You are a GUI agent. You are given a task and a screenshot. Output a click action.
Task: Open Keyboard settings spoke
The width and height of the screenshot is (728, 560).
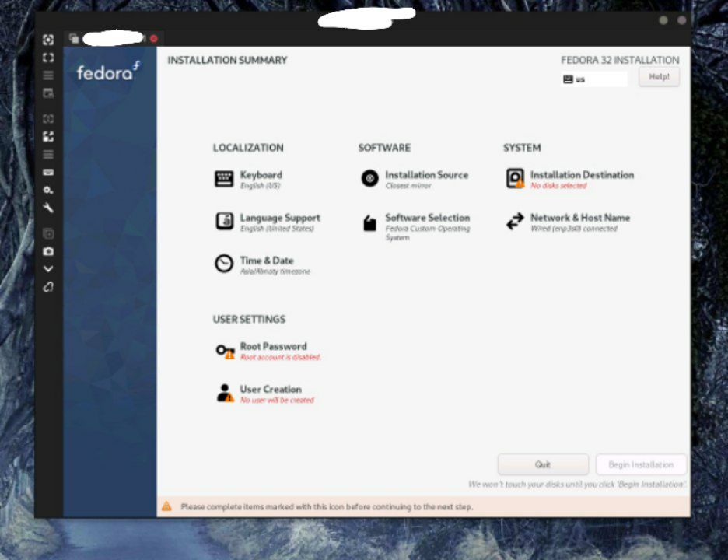tap(249, 179)
